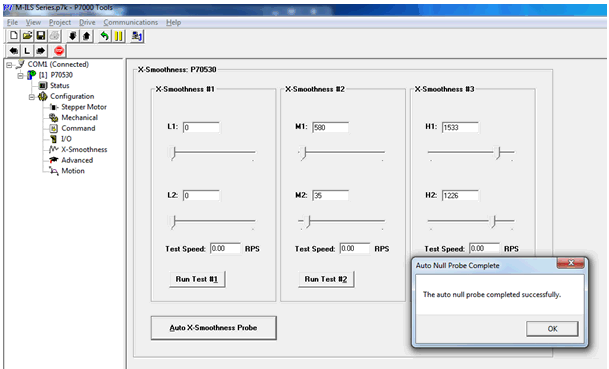The image size is (609, 369).
Task: Collapse the Configuration tree branch
Action: click(x=31, y=97)
